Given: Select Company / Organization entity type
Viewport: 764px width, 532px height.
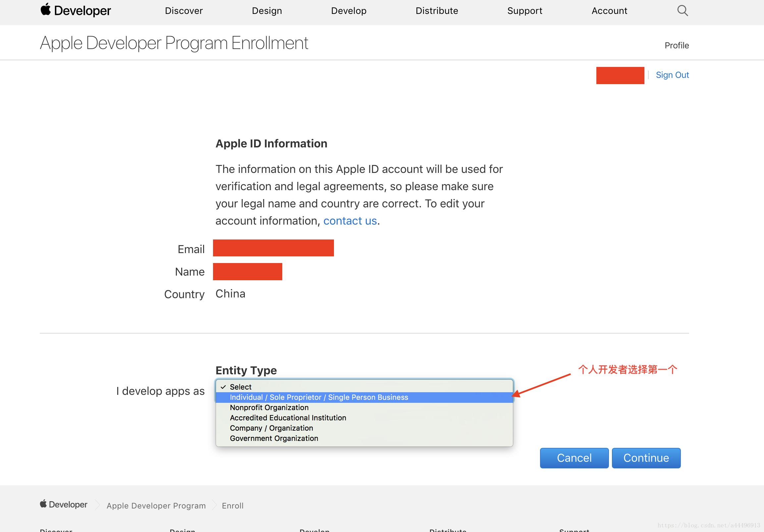Looking at the screenshot, I should pos(271,428).
